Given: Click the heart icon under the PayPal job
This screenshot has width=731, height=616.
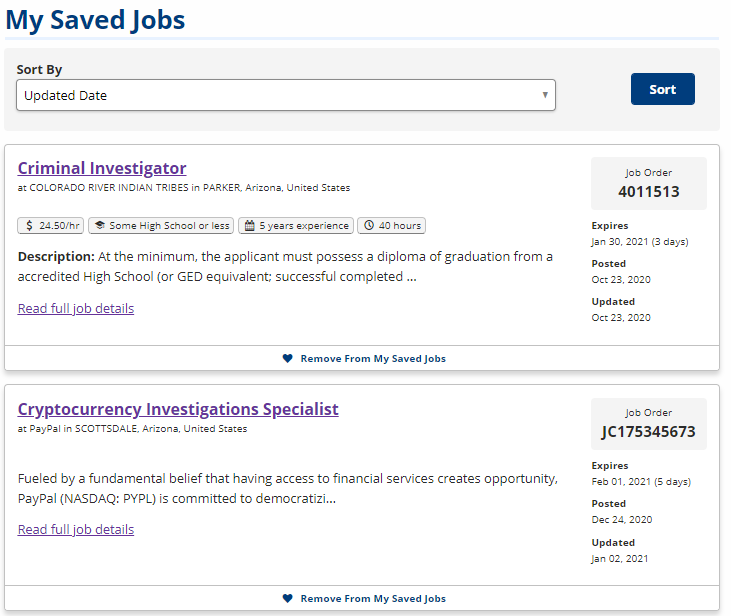Looking at the screenshot, I should [288, 598].
